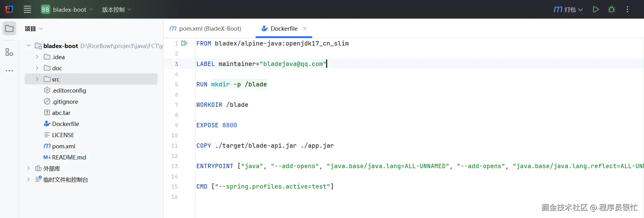Click the EXPOSE 8800 line in editor

tap(217, 125)
